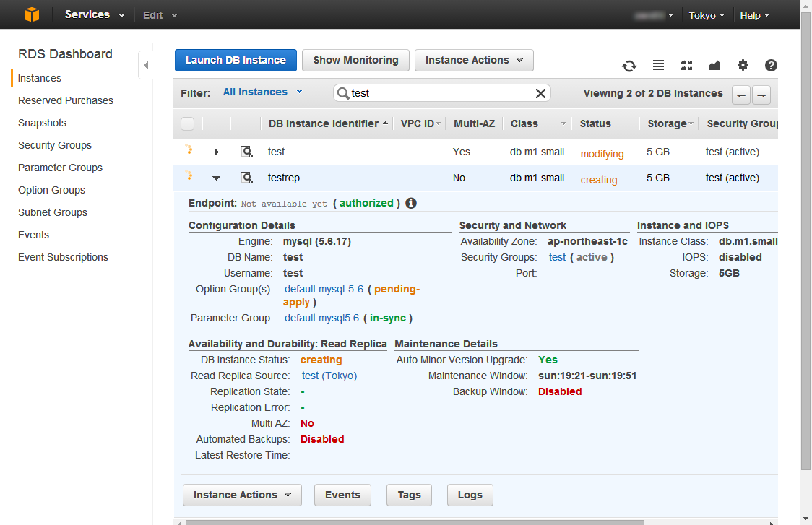Open the VPC ID column filter
Screen dimensions: 812x525
click(438, 123)
